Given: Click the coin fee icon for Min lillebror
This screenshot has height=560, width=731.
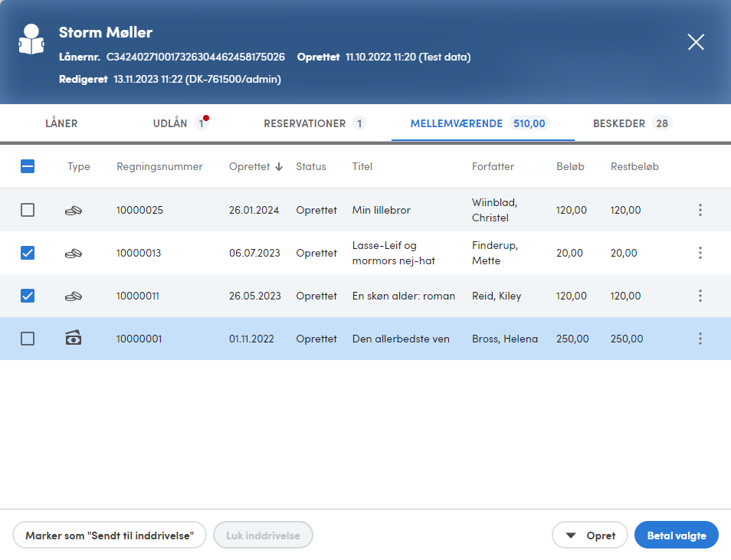Looking at the screenshot, I should coord(74,210).
